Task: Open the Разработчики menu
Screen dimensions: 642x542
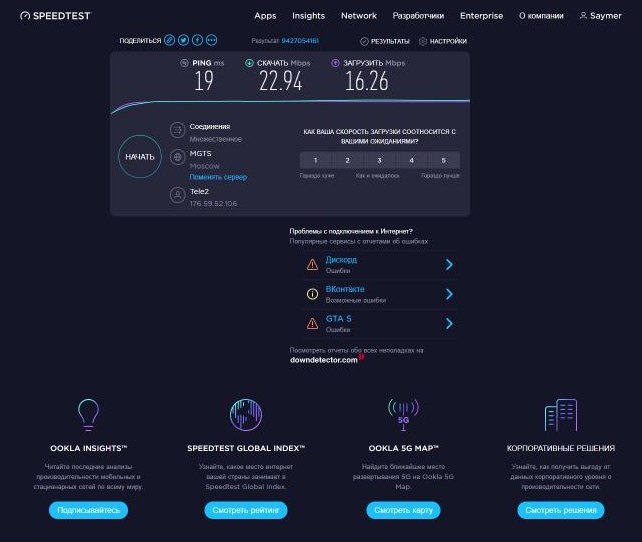Action: point(418,16)
